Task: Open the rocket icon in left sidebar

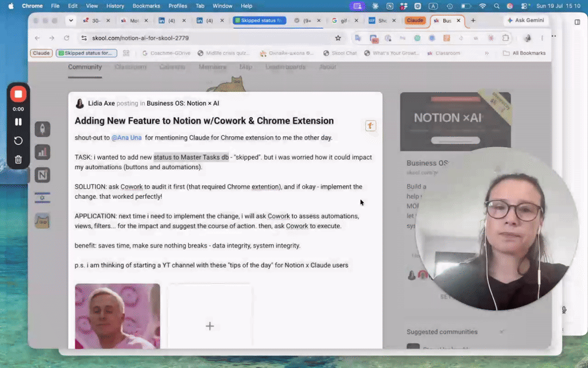Action: (42, 129)
